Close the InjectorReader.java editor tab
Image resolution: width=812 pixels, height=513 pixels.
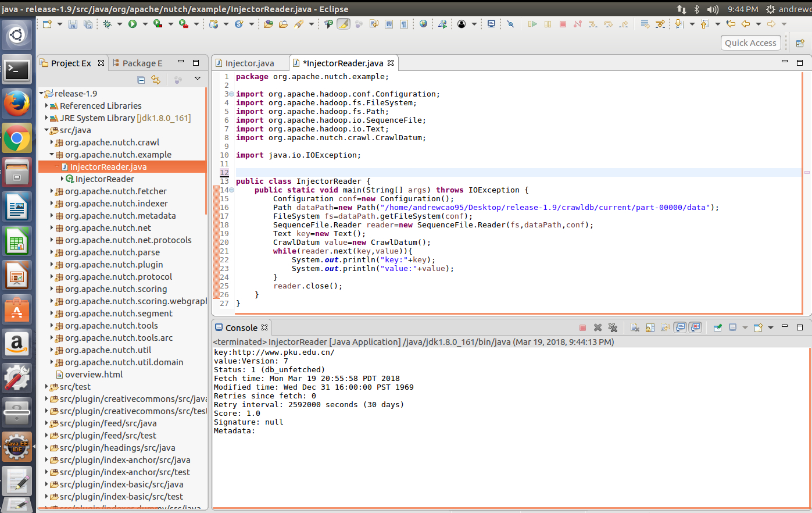point(391,63)
